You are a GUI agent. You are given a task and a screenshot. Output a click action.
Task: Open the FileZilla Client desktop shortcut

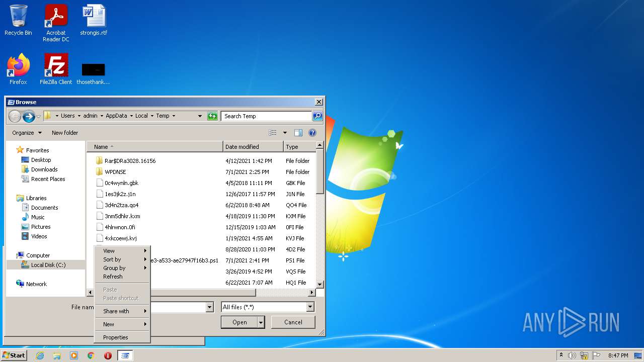click(56, 69)
